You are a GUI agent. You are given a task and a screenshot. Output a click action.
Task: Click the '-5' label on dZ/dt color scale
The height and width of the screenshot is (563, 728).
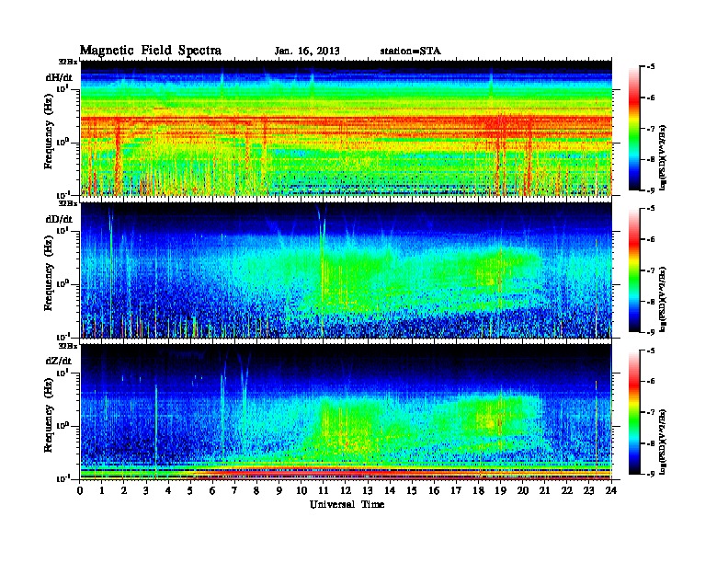[650, 350]
